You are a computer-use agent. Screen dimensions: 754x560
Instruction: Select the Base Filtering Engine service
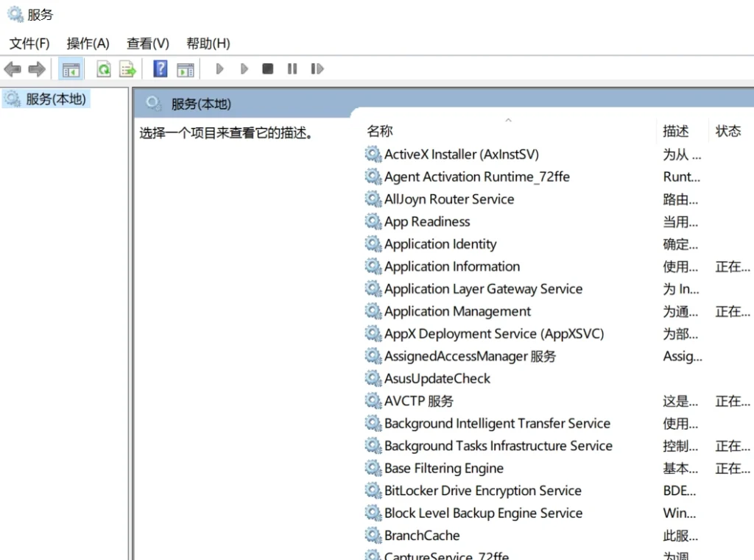[x=444, y=468]
